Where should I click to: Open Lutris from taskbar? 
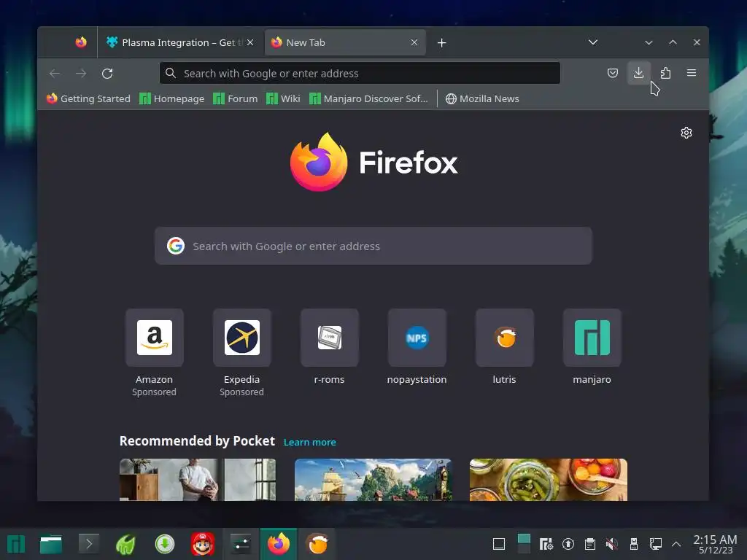click(317, 544)
